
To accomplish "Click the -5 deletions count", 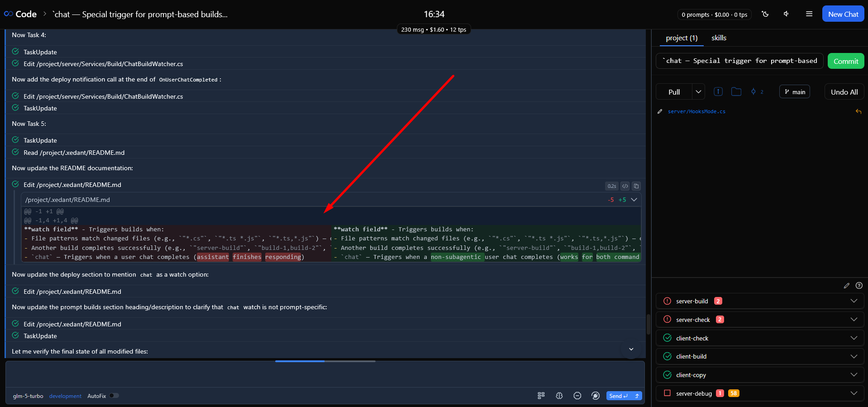I will (611, 200).
